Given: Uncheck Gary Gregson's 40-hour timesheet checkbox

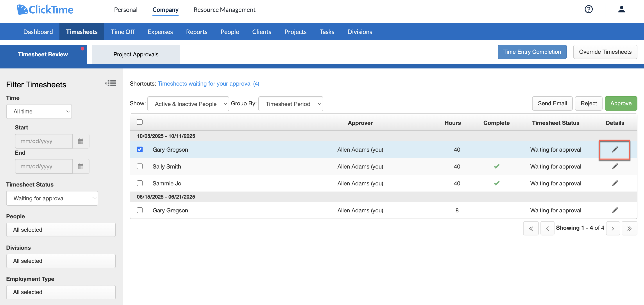Looking at the screenshot, I should [x=140, y=149].
